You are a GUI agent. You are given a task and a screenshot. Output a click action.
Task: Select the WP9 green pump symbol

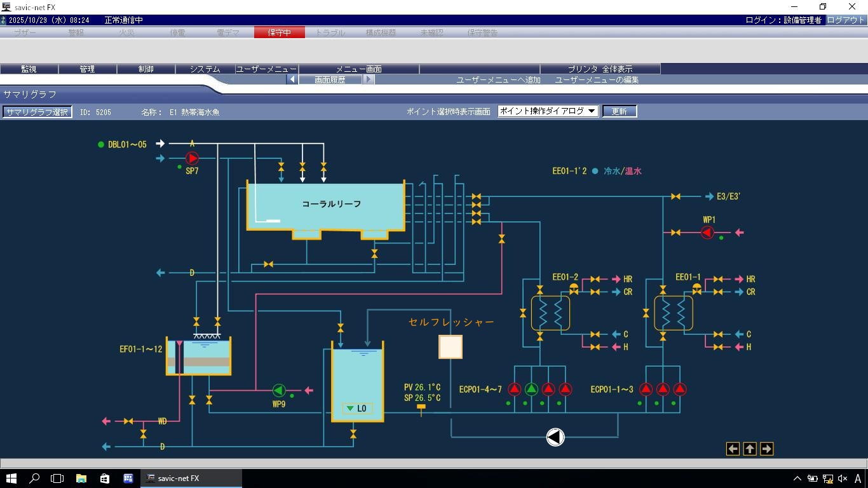[x=279, y=390]
